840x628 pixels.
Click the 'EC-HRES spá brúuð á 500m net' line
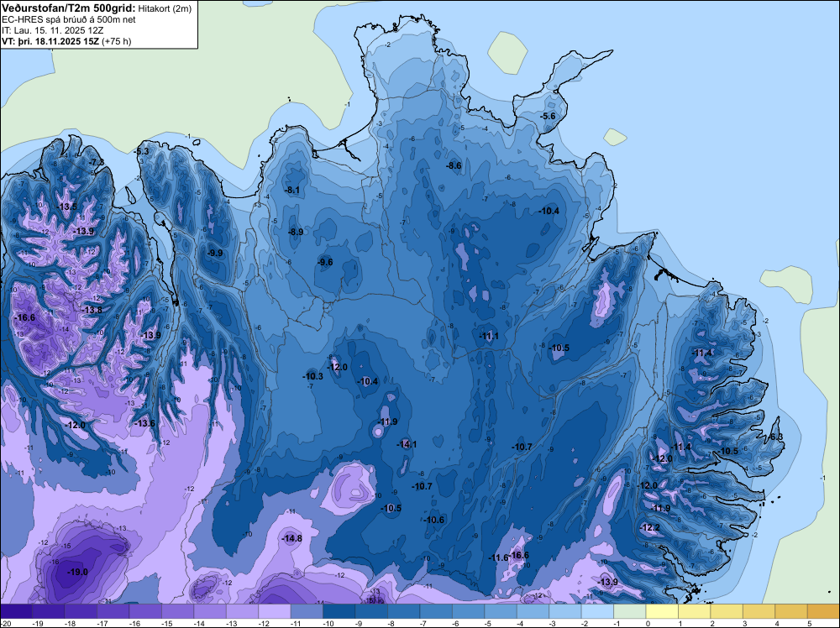69,20
